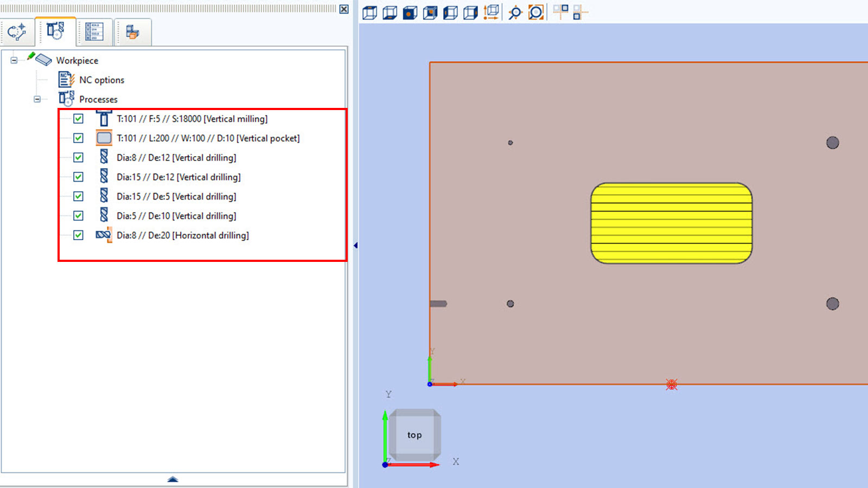Uncheck the Vertical pocket process

[78, 138]
